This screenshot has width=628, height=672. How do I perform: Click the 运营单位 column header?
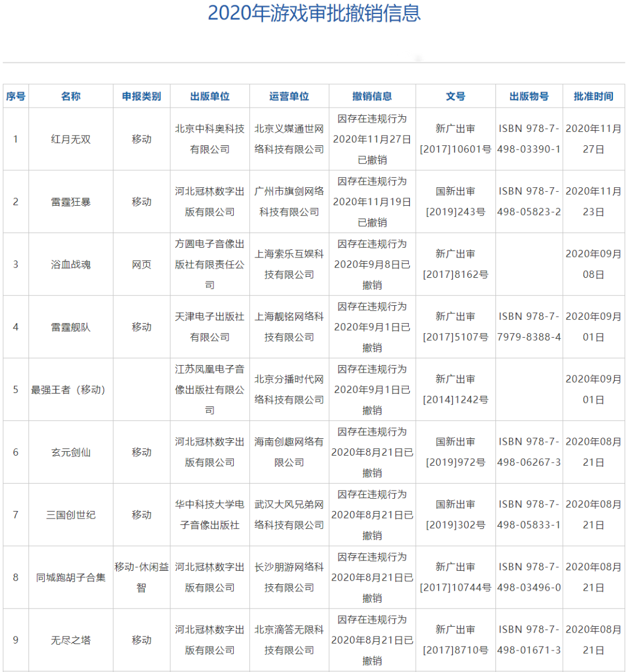point(288,96)
